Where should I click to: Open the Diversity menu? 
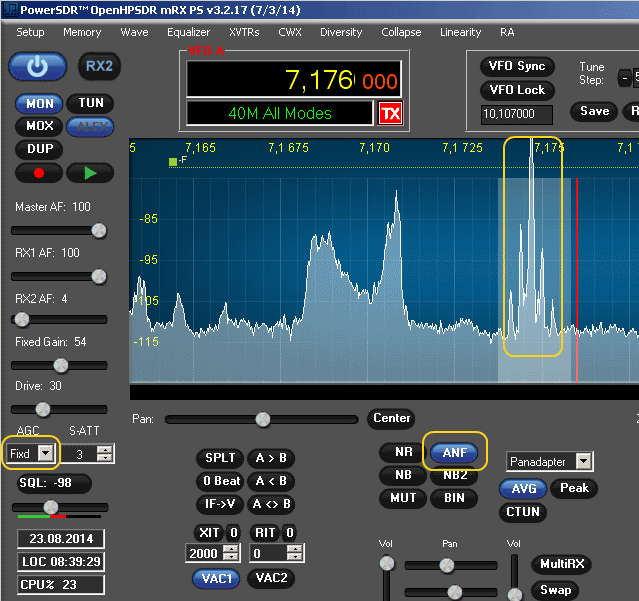tap(341, 32)
